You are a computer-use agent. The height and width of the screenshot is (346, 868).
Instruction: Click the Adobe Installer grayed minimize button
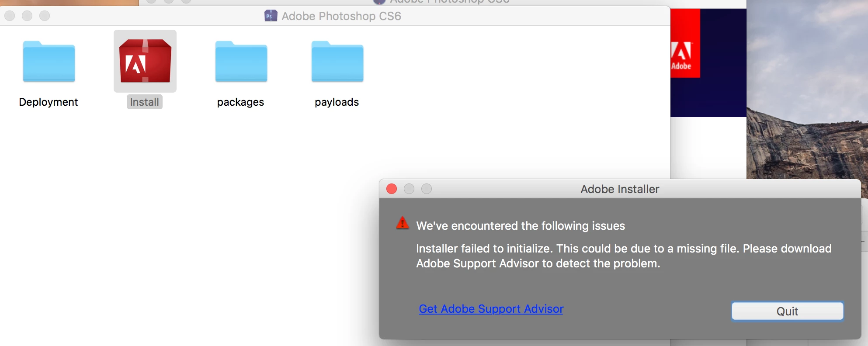click(x=409, y=189)
